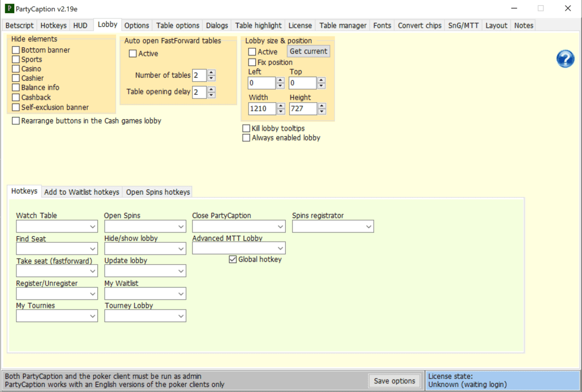Image resolution: width=582 pixels, height=392 pixels.
Task: Switch to the Table manager tab
Action: [x=343, y=25]
